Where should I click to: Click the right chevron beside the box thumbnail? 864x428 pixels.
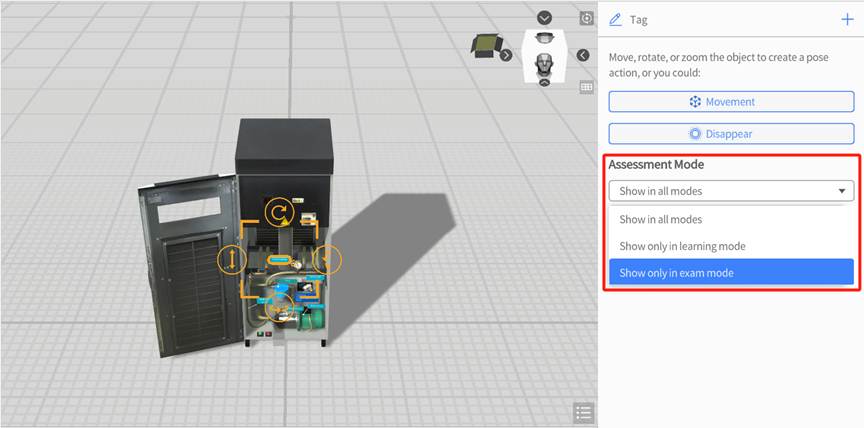506,55
